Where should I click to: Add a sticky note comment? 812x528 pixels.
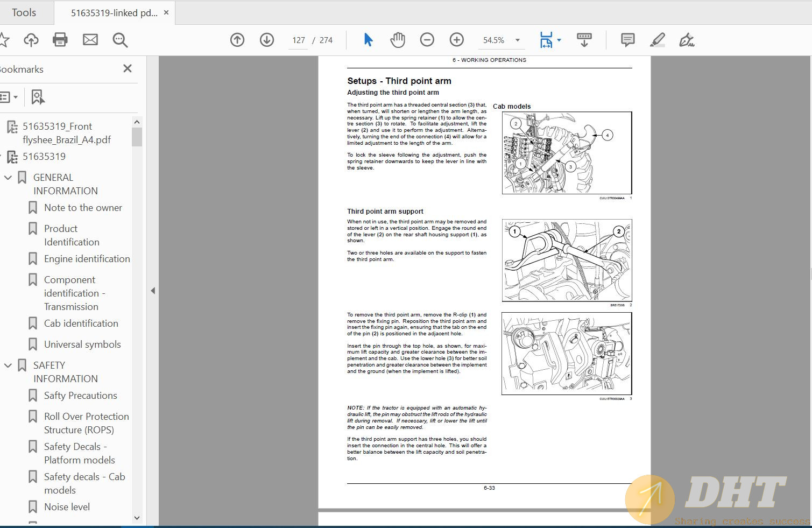(x=627, y=40)
